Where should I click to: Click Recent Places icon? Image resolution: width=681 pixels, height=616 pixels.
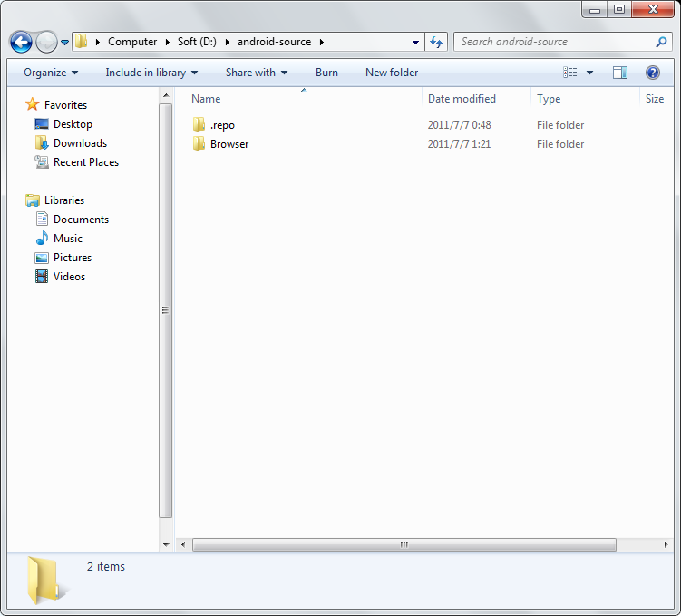pos(42,162)
